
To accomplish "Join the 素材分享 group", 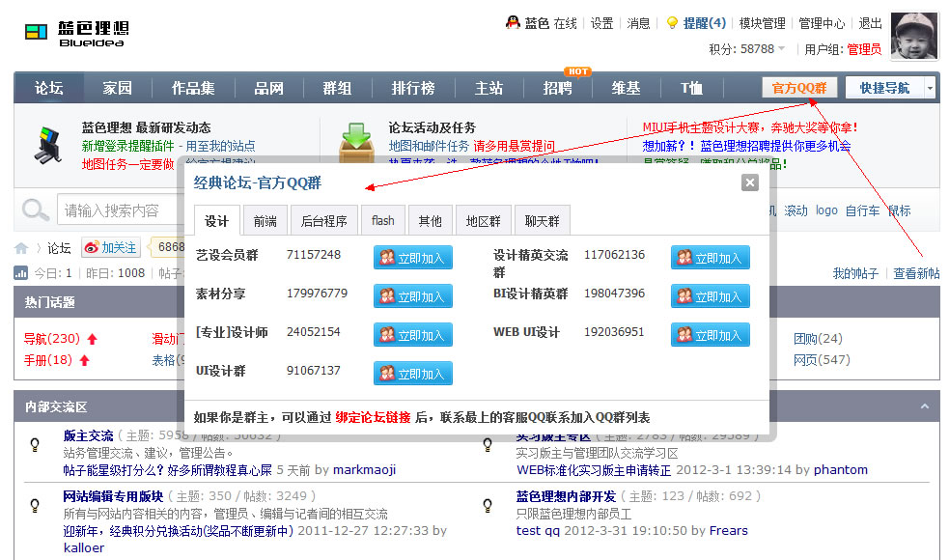I will (x=413, y=296).
